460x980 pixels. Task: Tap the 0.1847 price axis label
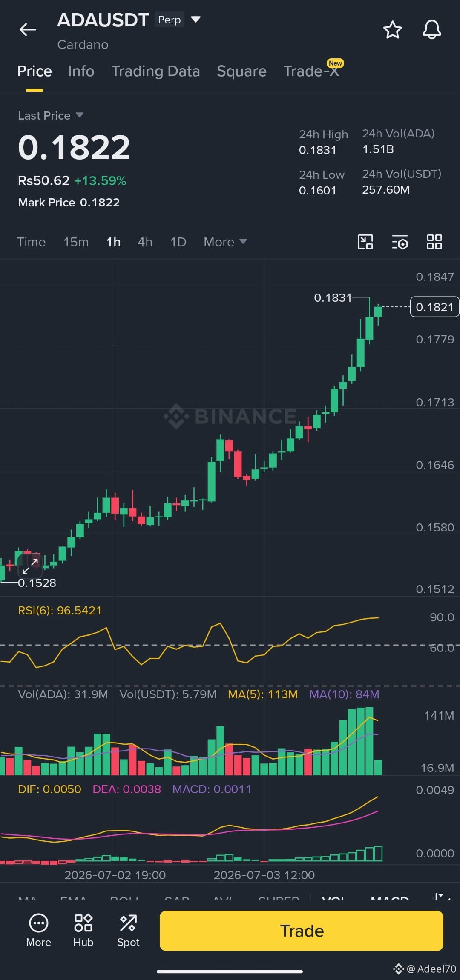click(x=435, y=277)
